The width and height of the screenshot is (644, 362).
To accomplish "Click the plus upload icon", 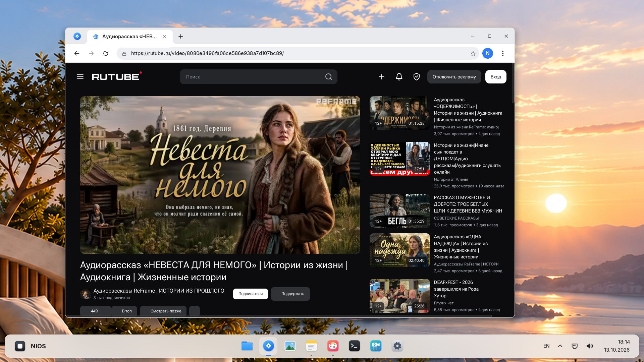I will (x=382, y=77).
